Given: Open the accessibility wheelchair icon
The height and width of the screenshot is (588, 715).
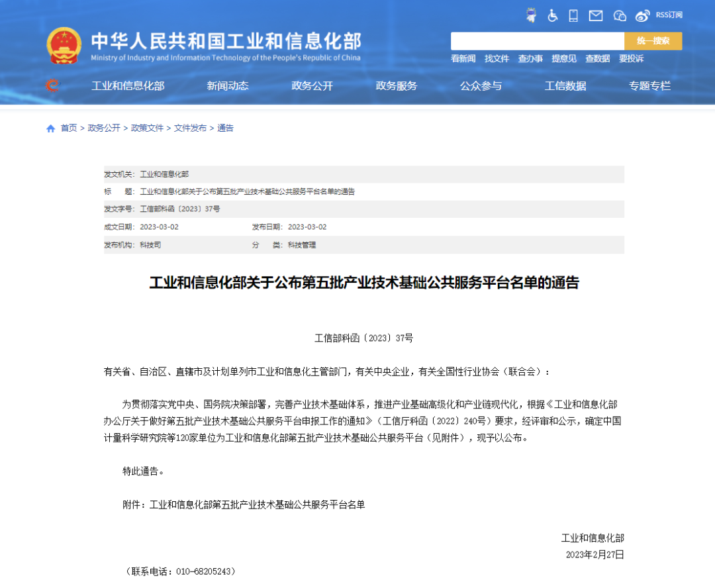Looking at the screenshot, I should click(x=552, y=15).
